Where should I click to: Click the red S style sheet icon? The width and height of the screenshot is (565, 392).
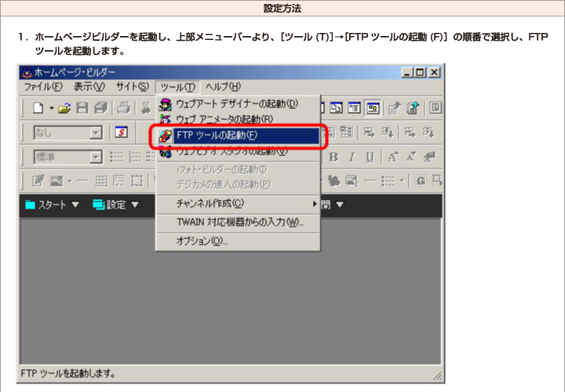122,132
